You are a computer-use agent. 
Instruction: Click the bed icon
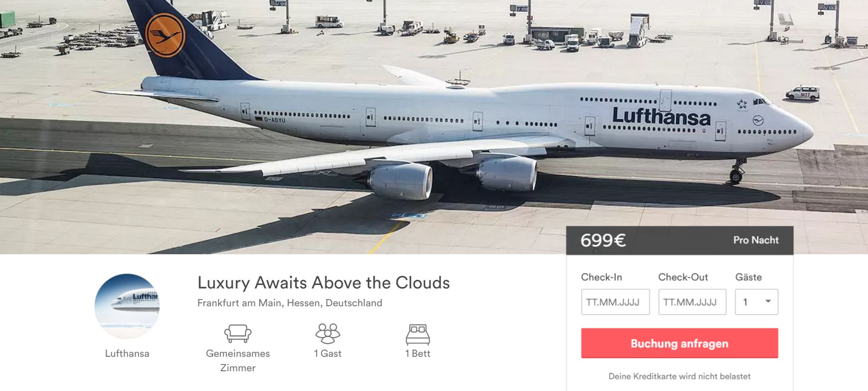coord(417,334)
